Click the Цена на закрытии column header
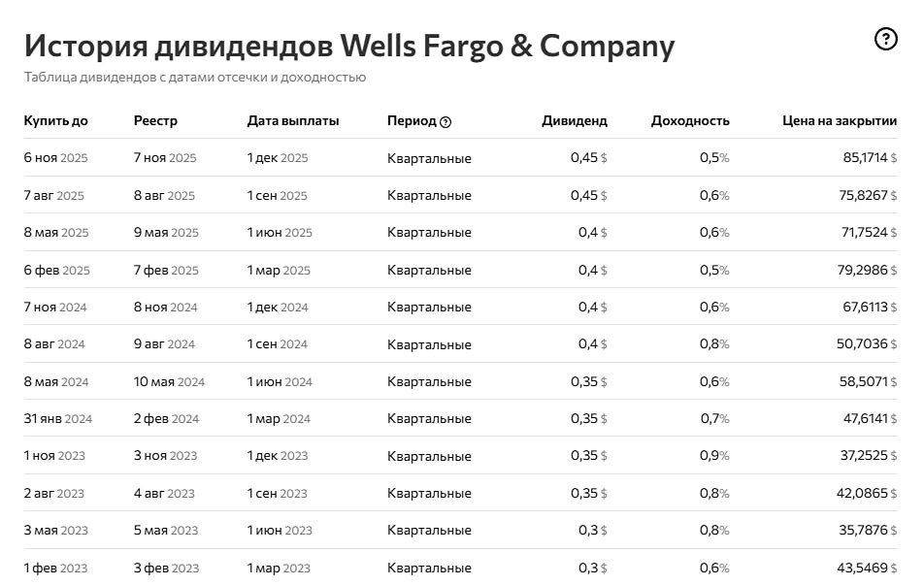924x585 pixels. (x=840, y=121)
